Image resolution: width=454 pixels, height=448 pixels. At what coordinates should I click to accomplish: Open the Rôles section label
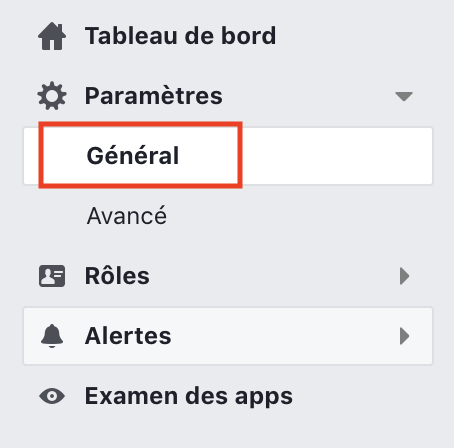click(117, 276)
